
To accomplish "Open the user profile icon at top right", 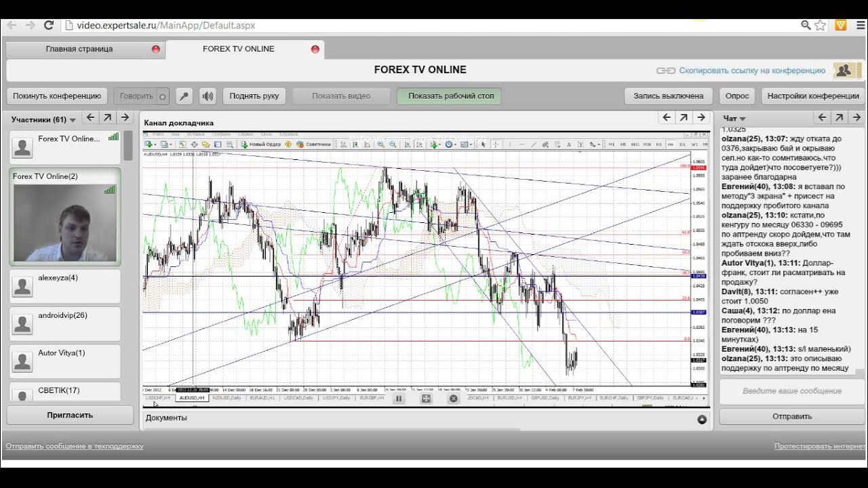I will [843, 70].
